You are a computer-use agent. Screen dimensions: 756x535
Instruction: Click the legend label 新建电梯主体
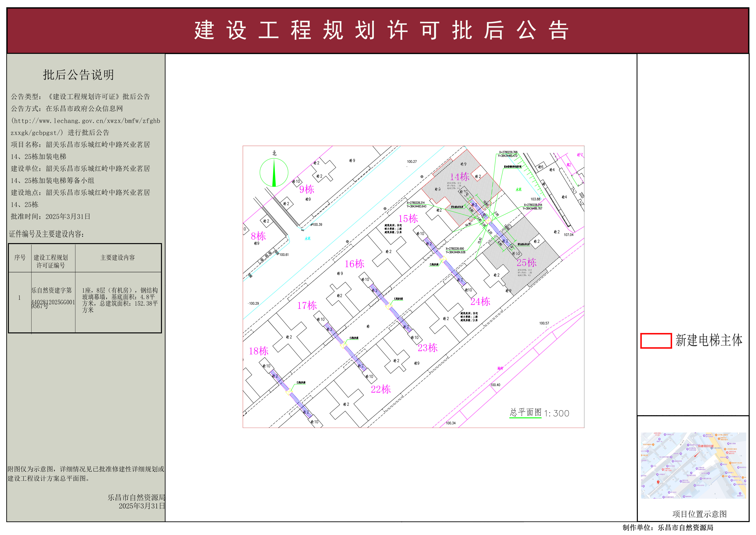tap(709, 340)
